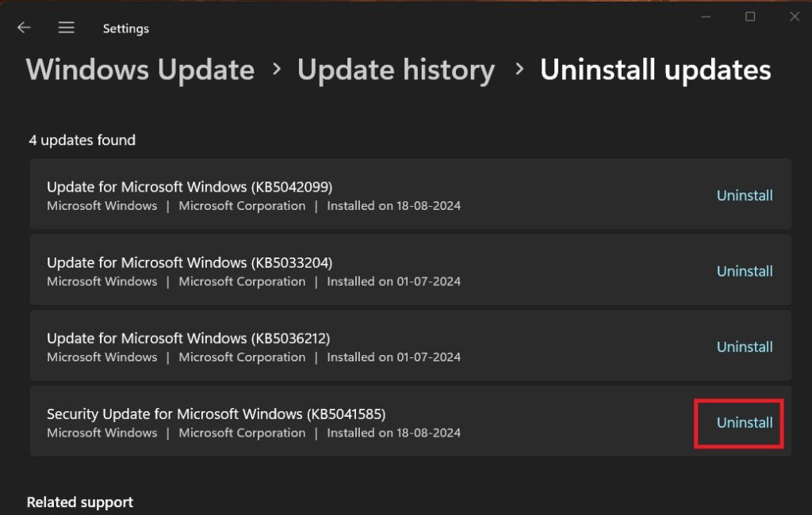Viewport: 812px width, 515px height.
Task: Click the Settings label in the title bar
Action: pos(125,28)
